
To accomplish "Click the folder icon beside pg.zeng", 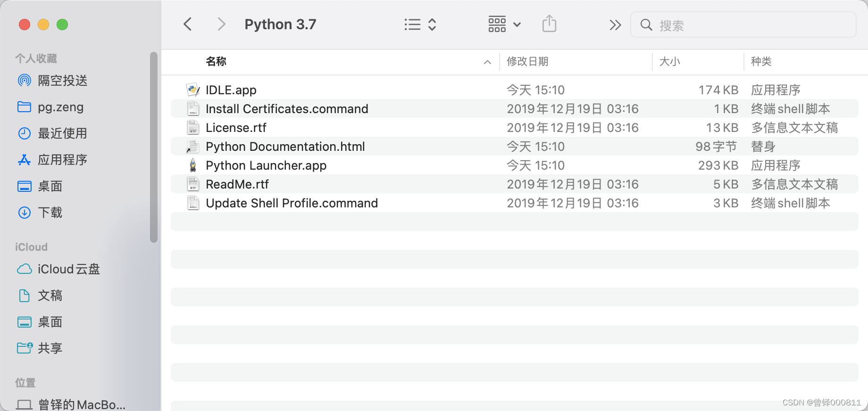I will [25, 107].
